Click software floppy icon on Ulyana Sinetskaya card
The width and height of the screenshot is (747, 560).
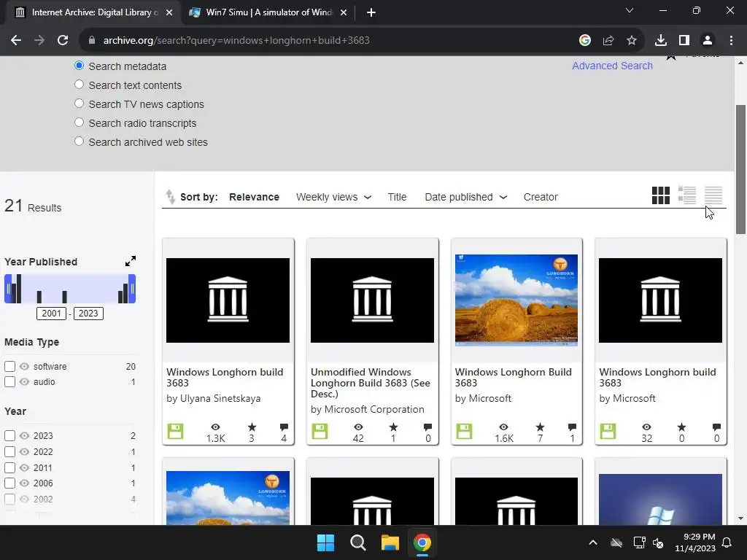click(x=175, y=432)
